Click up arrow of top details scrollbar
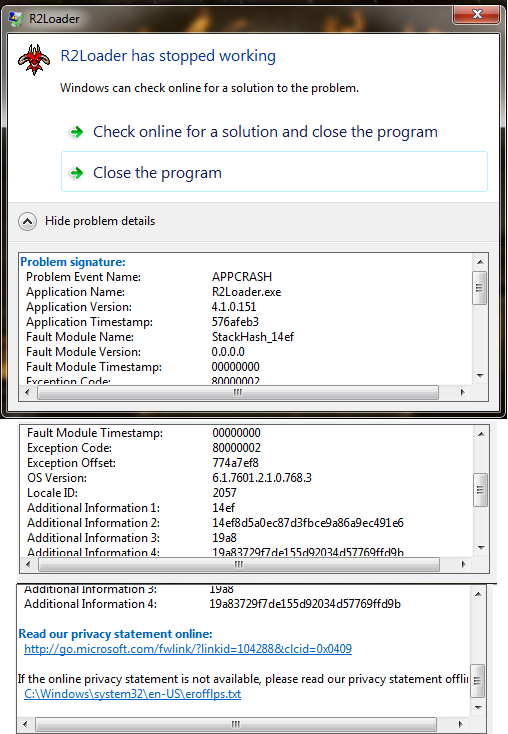Screen dimensions: 508x734 click(480, 262)
